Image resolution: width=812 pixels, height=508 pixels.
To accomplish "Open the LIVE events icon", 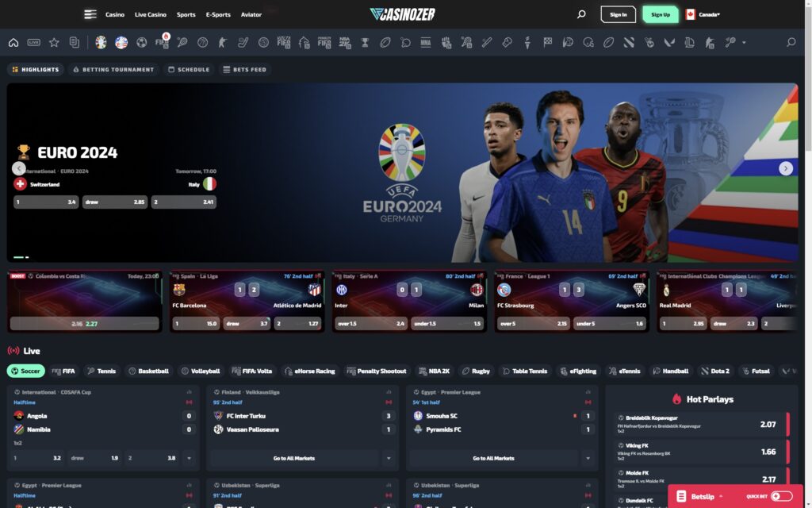I will pyautogui.click(x=33, y=43).
